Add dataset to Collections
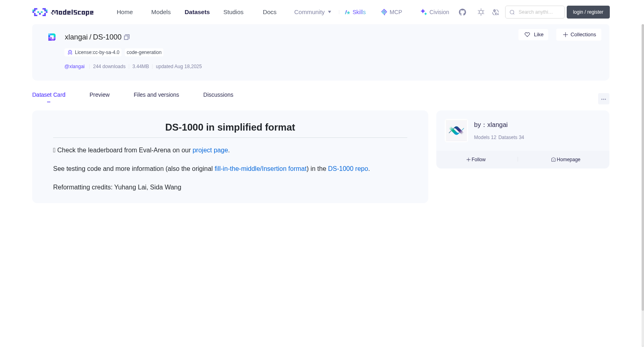Image resolution: width=644 pixels, height=347 pixels. [579, 35]
